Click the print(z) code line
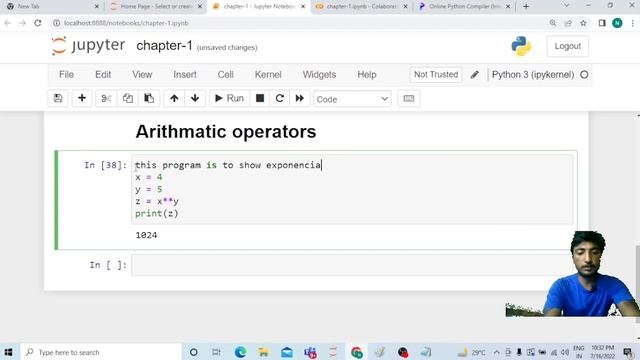This screenshot has height=360, width=640. pyautogui.click(x=157, y=213)
